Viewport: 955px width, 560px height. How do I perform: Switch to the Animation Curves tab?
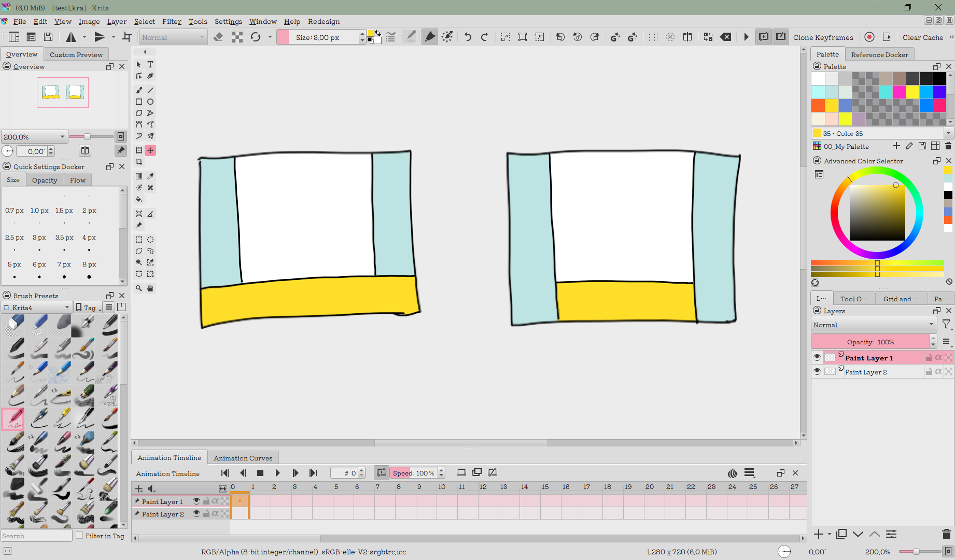[x=243, y=458]
